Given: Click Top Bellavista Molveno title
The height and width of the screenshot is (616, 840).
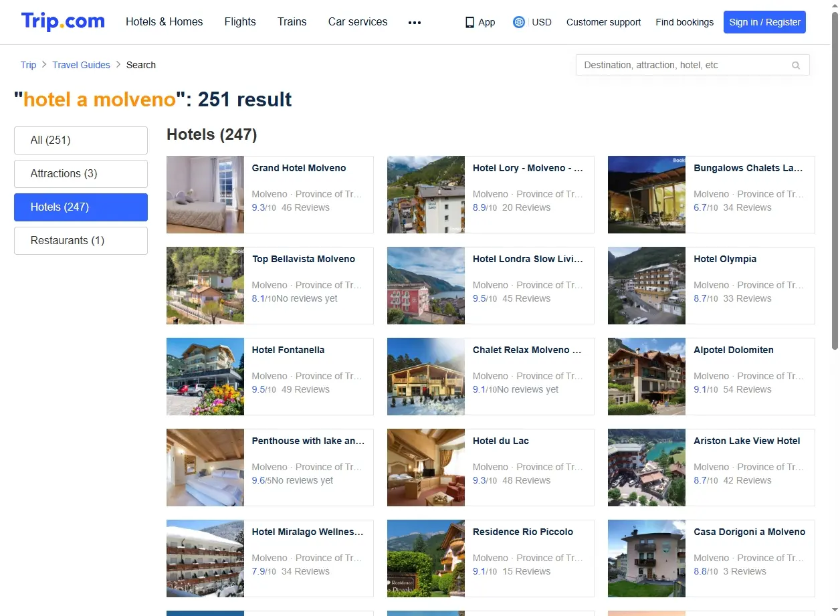Looking at the screenshot, I should (304, 259).
